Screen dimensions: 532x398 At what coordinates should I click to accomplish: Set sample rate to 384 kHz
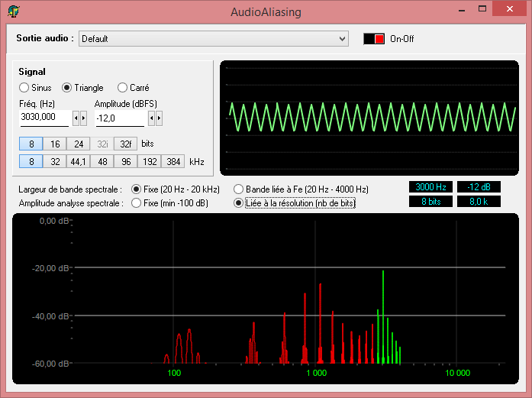(x=173, y=161)
